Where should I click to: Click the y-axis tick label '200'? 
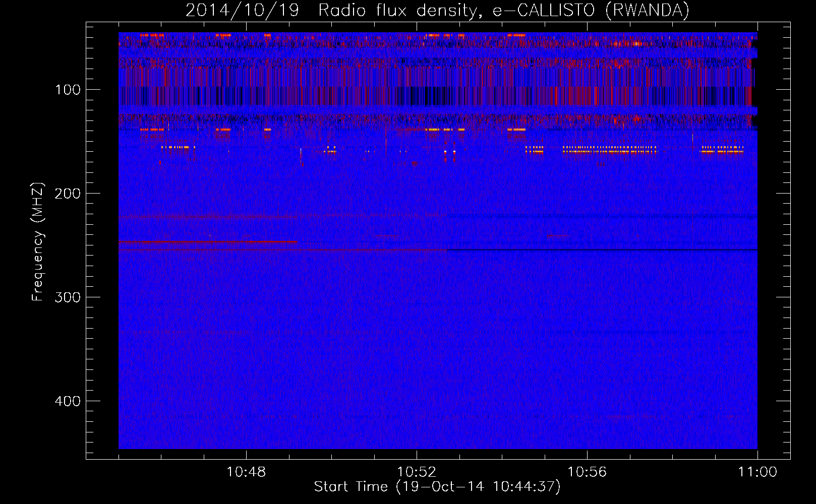(x=68, y=194)
